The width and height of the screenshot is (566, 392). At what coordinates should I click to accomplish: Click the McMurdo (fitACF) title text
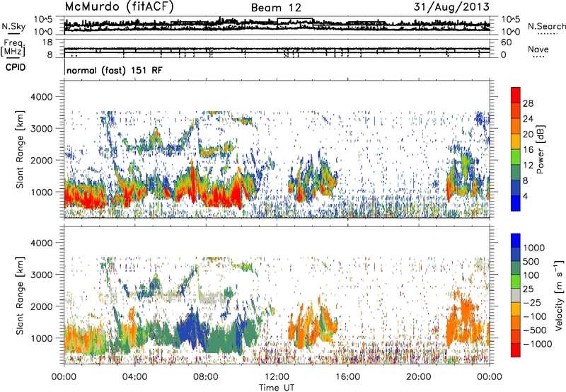(x=119, y=7)
